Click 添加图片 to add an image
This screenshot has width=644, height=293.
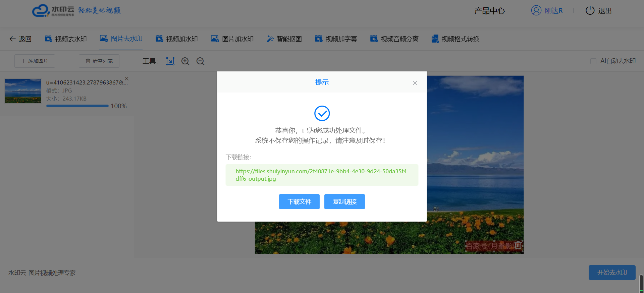pos(35,61)
